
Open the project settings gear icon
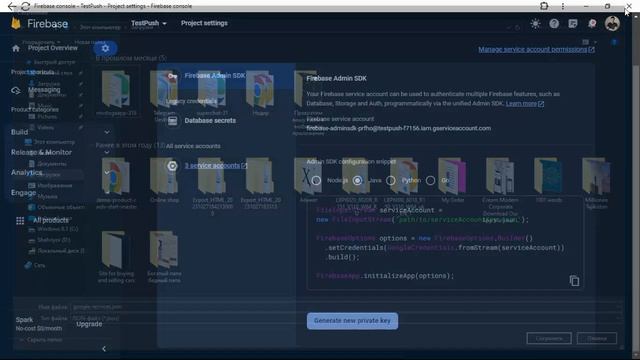pyautogui.click(x=105, y=48)
